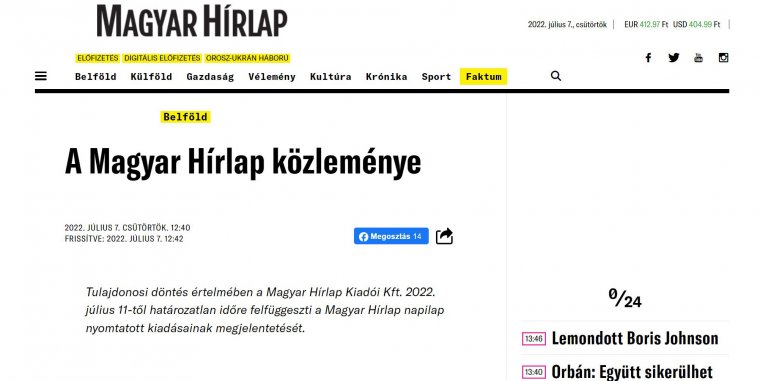Click the yellow Belföld article category tag
The height and width of the screenshot is (381, 760).
(185, 117)
